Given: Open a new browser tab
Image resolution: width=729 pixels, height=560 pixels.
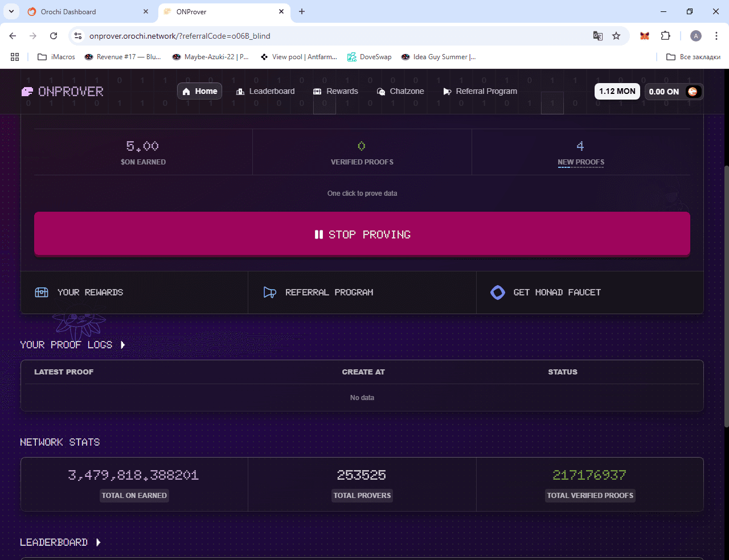Looking at the screenshot, I should pos(302,11).
